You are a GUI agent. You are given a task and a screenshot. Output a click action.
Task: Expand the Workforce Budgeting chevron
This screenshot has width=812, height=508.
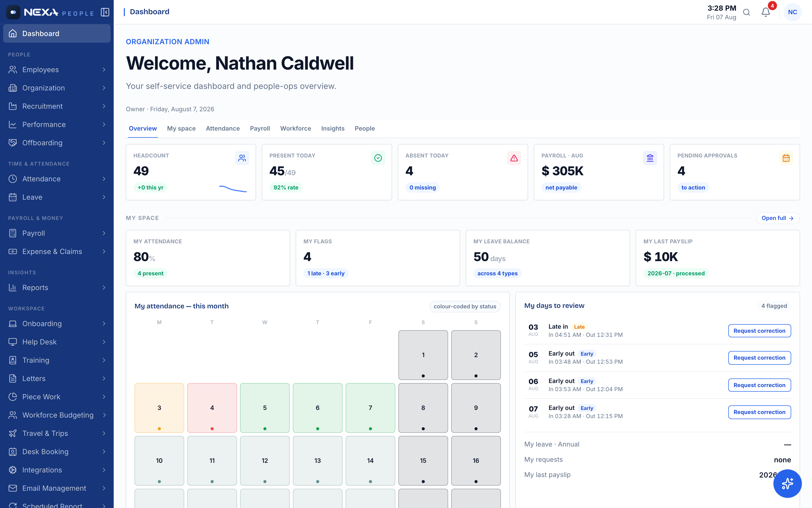(104, 415)
